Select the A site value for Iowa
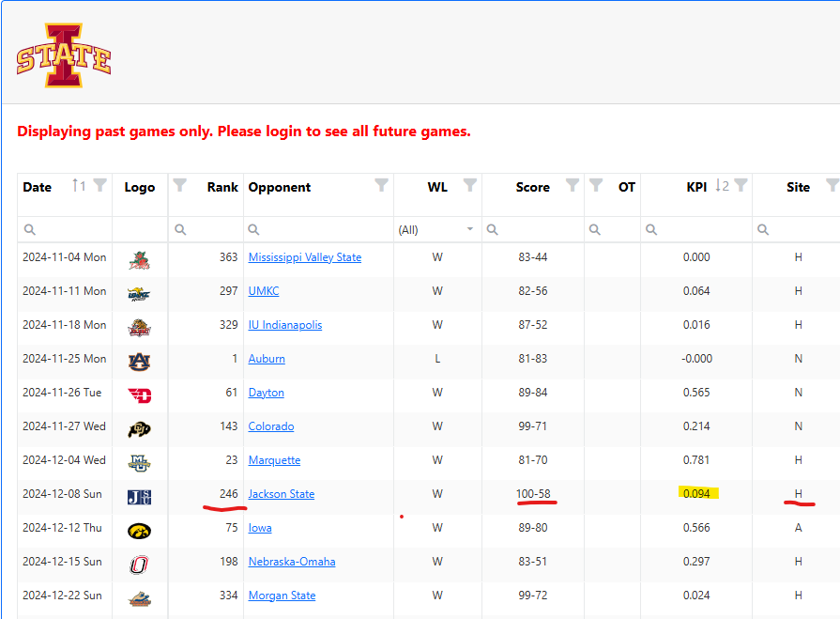Viewport: 840px width, 619px height. [x=798, y=527]
